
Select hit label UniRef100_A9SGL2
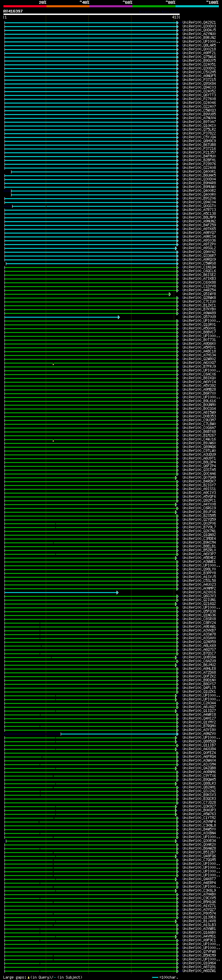199,248
